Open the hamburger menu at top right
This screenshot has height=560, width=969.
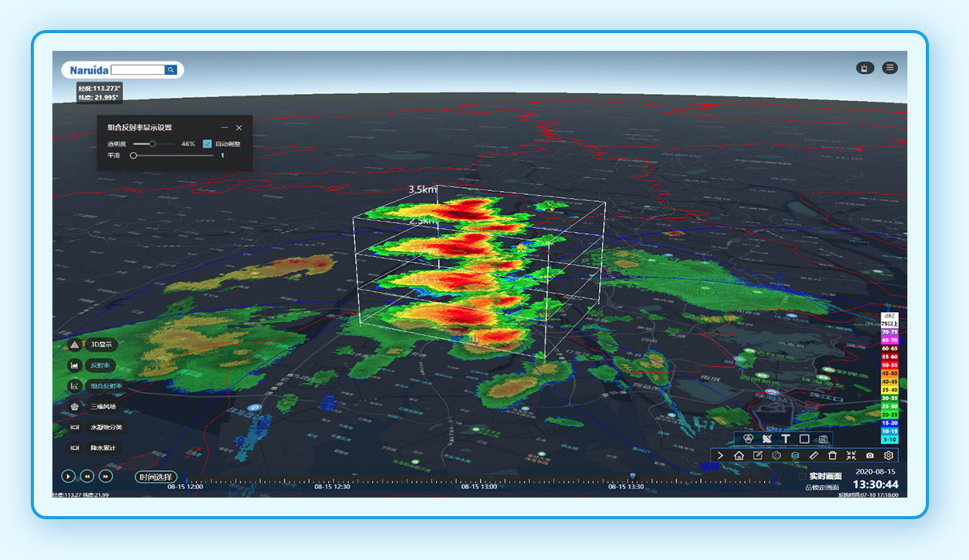(890, 68)
